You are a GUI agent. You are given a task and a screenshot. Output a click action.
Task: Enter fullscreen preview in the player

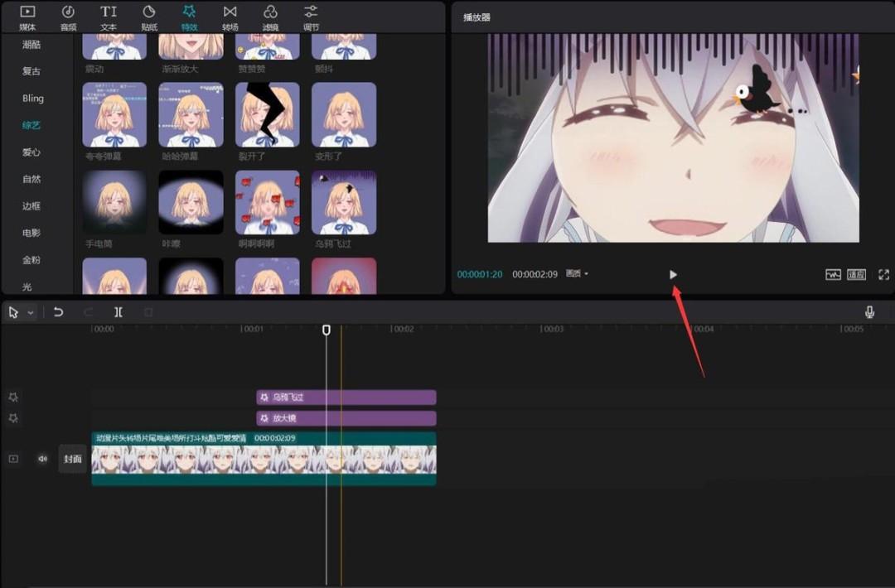[883, 274]
